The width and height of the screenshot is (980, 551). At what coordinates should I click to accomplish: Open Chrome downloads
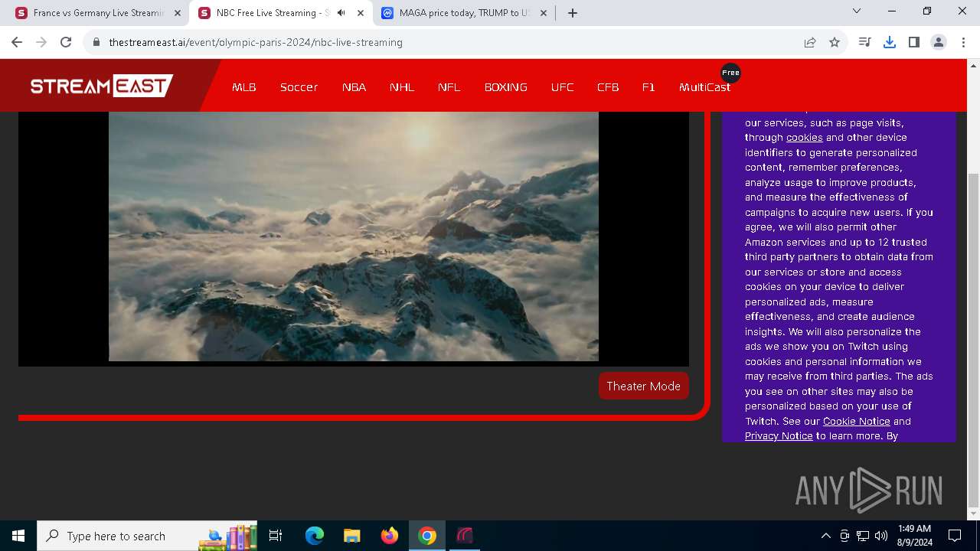tap(890, 42)
